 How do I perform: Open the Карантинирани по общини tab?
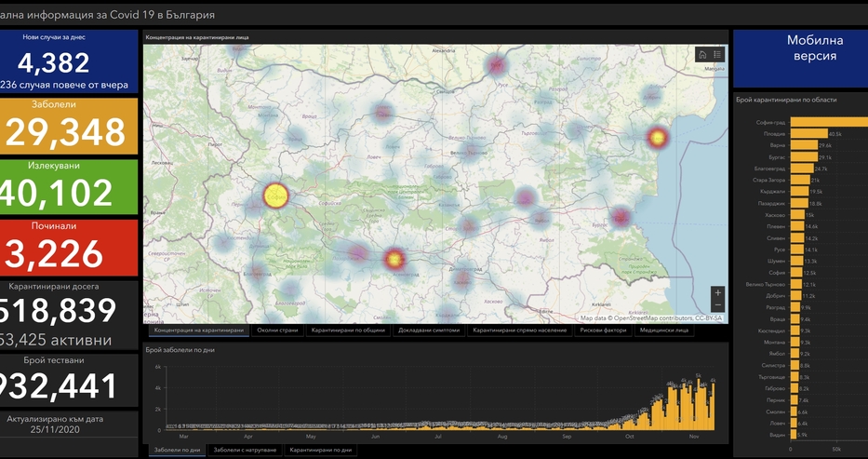(348, 330)
